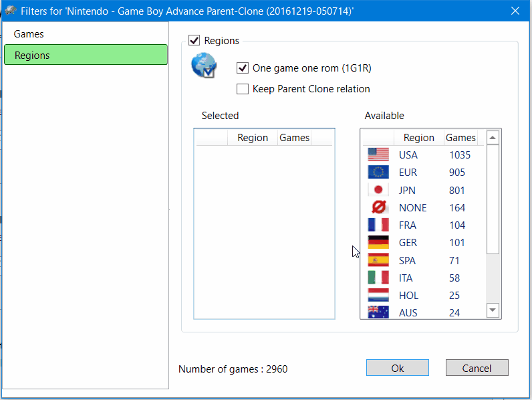Click the 1035 games count

click(460, 155)
